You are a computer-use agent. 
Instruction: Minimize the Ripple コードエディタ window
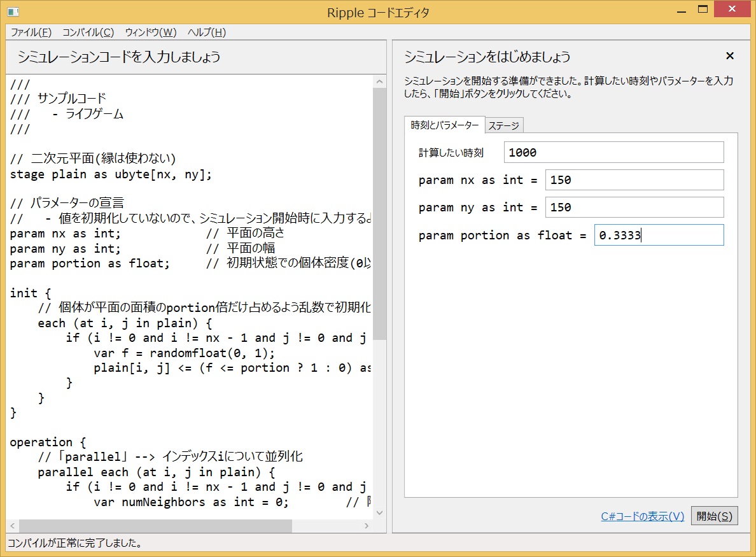coord(682,11)
